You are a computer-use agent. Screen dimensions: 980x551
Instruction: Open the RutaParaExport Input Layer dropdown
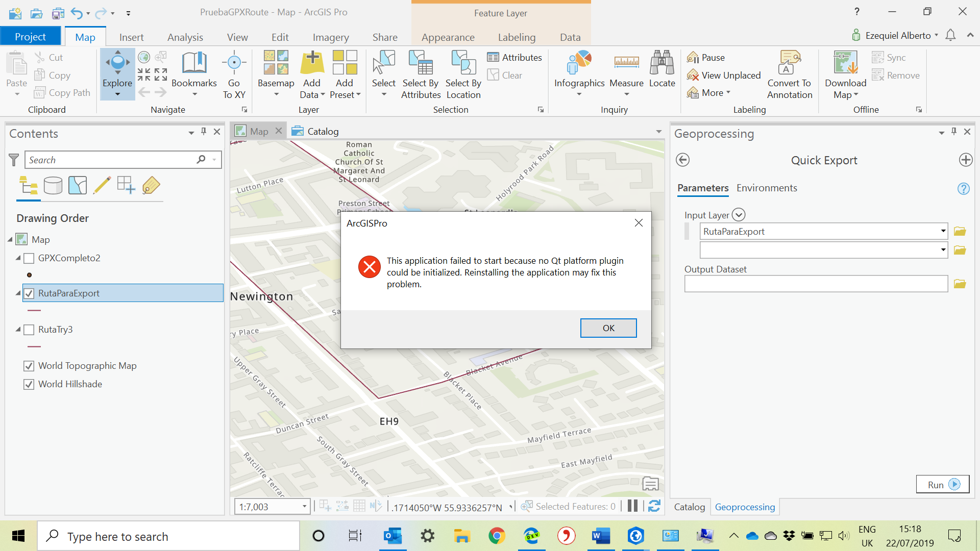click(x=943, y=231)
